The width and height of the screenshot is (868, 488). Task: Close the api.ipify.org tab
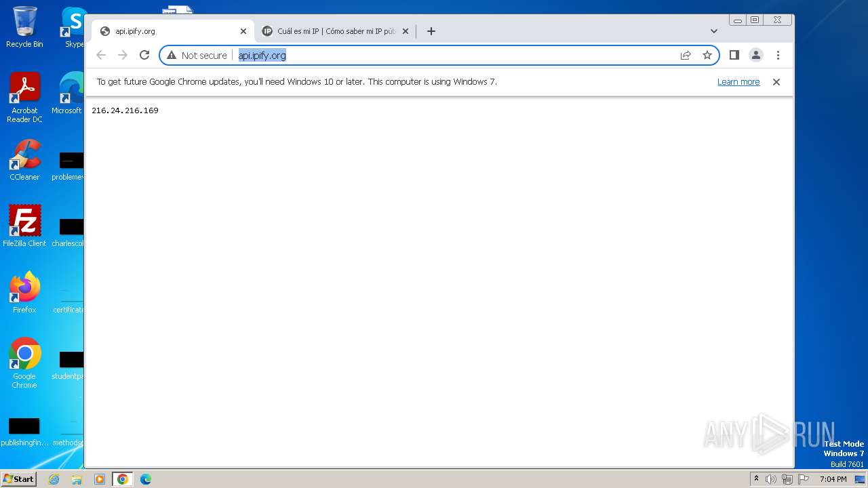click(x=243, y=31)
